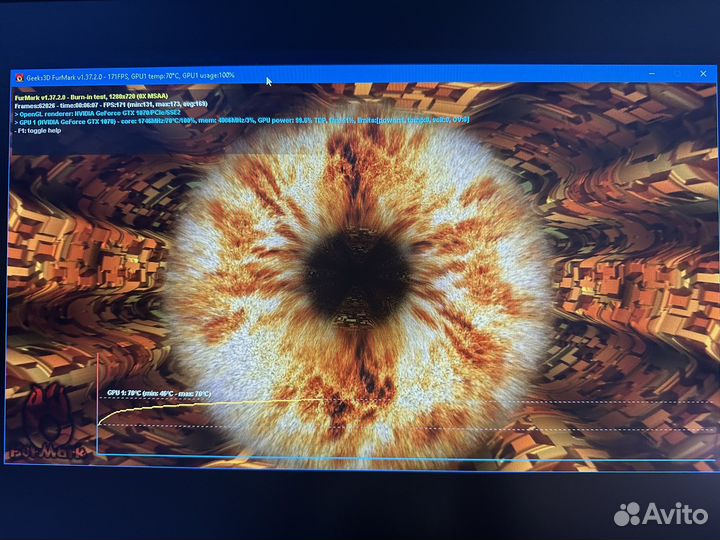Image resolution: width=720 pixels, height=540 pixels.
Task: Click the 'Frames:62026' statistics line
Action: 111,105
